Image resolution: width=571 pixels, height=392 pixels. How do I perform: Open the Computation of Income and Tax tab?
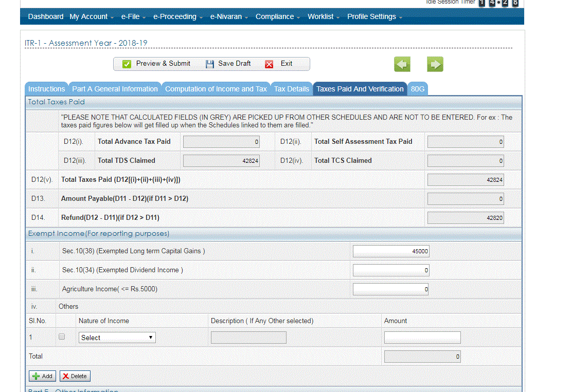[x=216, y=89]
